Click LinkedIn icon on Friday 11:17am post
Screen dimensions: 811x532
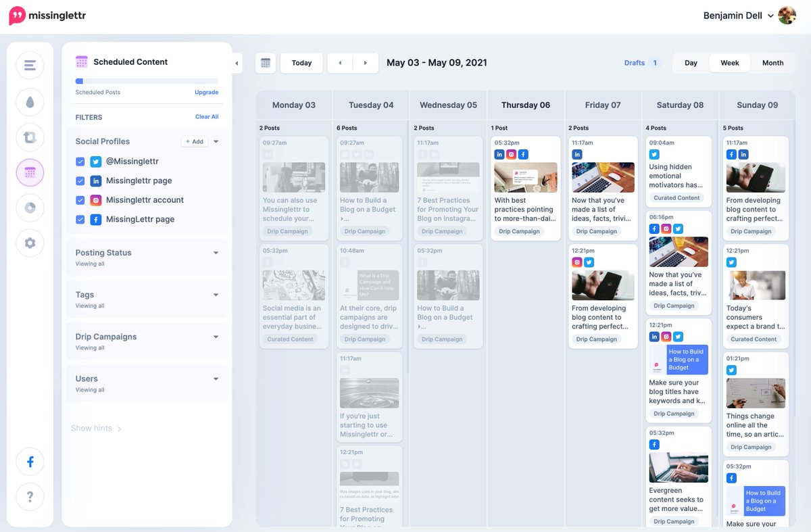[577, 155]
